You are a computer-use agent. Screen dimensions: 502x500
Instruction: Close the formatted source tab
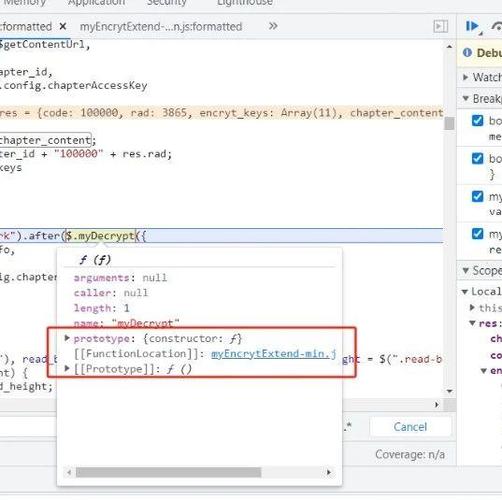[x=62, y=26]
